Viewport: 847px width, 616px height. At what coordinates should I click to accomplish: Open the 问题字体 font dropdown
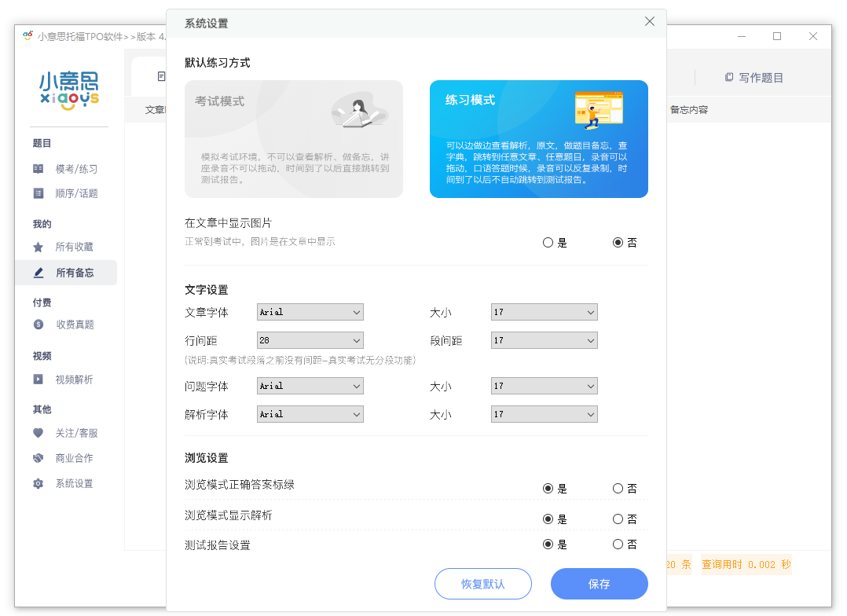pyautogui.click(x=310, y=386)
